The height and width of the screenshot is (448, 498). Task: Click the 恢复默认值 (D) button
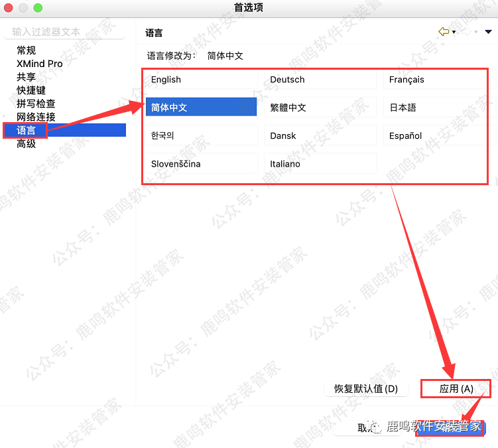(366, 389)
